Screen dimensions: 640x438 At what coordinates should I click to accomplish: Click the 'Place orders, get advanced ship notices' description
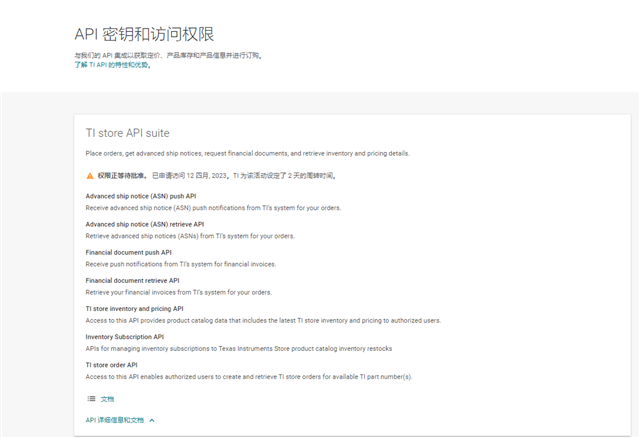tap(247, 153)
